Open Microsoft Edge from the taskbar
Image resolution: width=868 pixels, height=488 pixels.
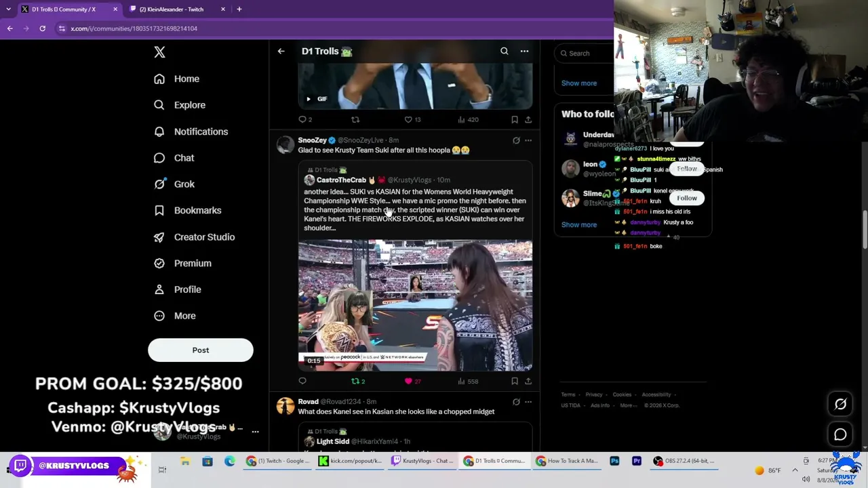(230, 462)
